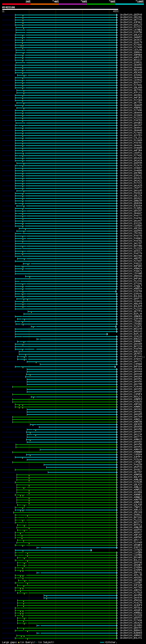Click the label UniRef100_A9PHD4
Screen dimensions: 146x644
[131, 55]
